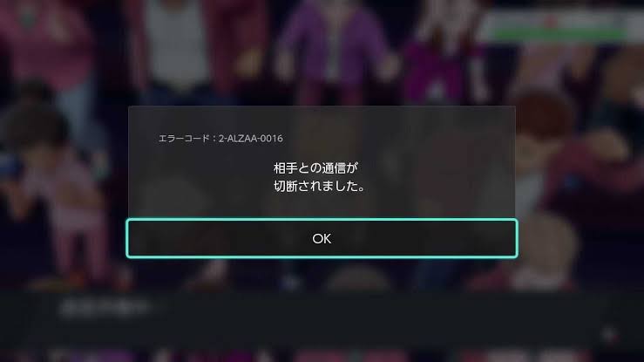Click the blurred purple-jacket spectator behind the dialog
The width and height of the screenshot is (644, 362).
[x=334, y=51]
